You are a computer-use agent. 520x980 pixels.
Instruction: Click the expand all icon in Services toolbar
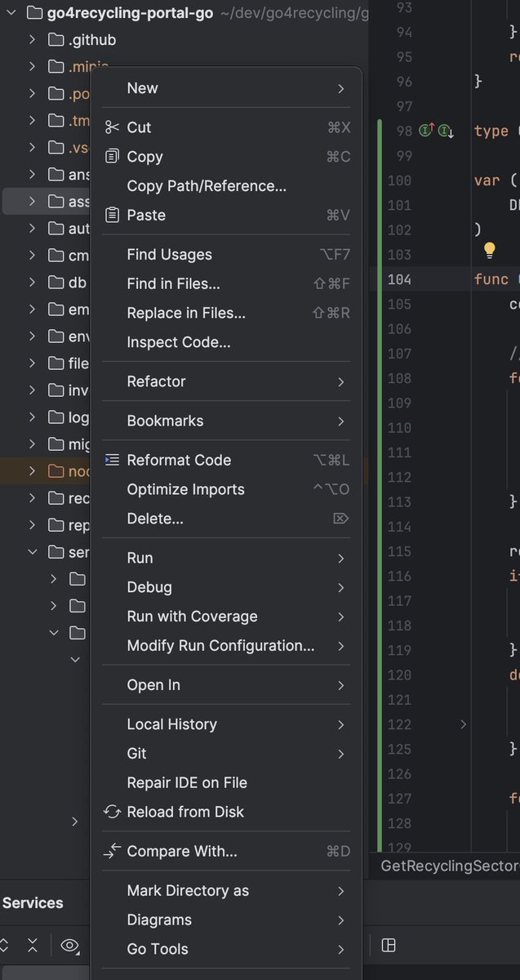pyautogui.click(x=3, y=946)
